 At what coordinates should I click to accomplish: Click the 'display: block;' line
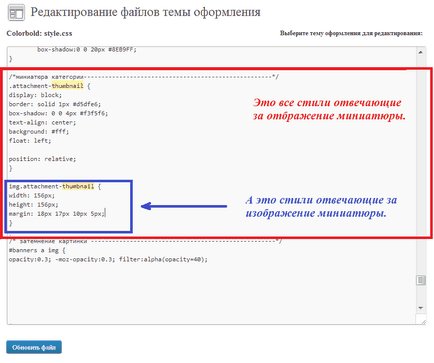point(35,95)
